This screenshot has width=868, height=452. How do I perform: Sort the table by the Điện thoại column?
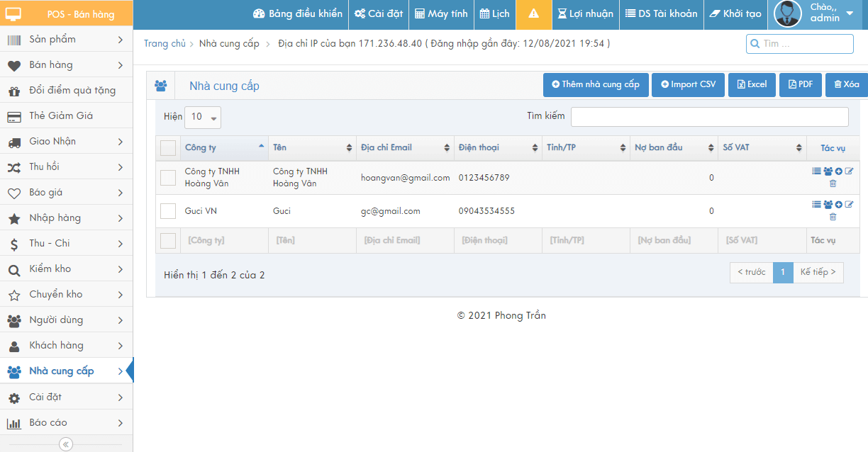(x=496, y=147)
